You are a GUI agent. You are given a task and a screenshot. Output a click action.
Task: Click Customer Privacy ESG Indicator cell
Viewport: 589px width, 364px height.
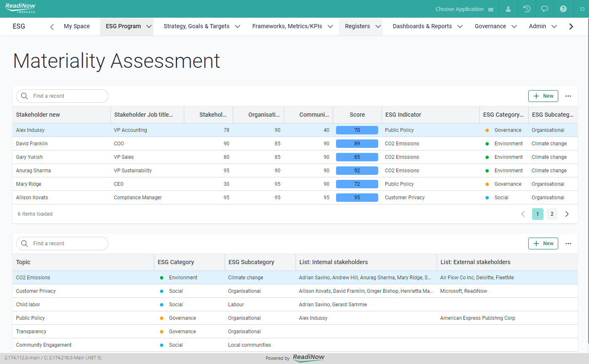pos(405,198)
